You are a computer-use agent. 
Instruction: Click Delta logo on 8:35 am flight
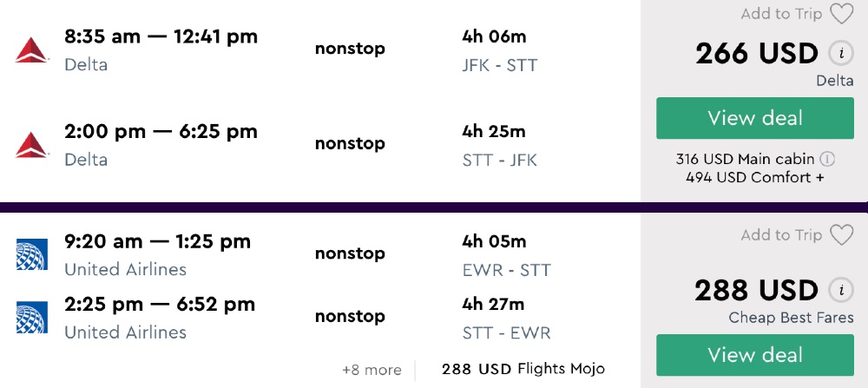pyautogui.click(x=31, y=50)
